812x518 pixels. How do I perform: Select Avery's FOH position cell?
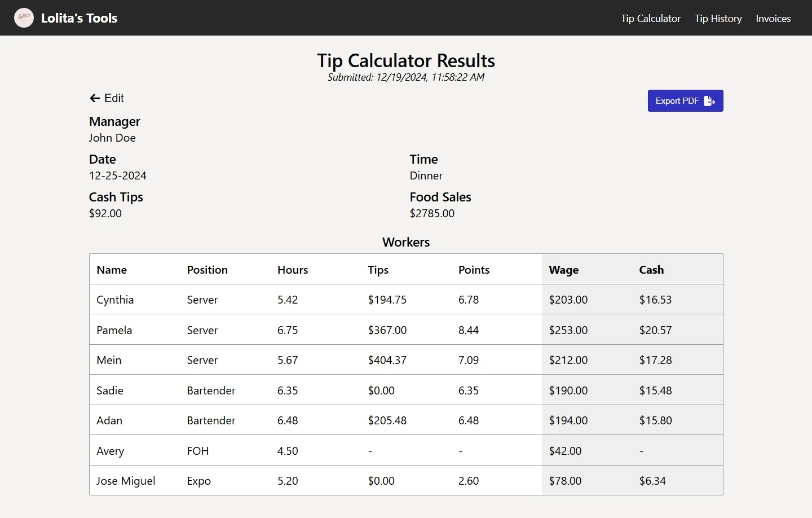tap(197, 450)
